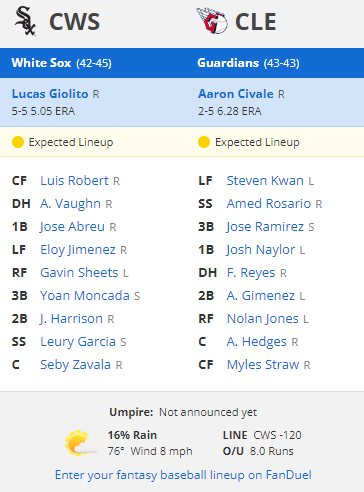
Task: Click the Guardians team logo
Action: (212, 21)
